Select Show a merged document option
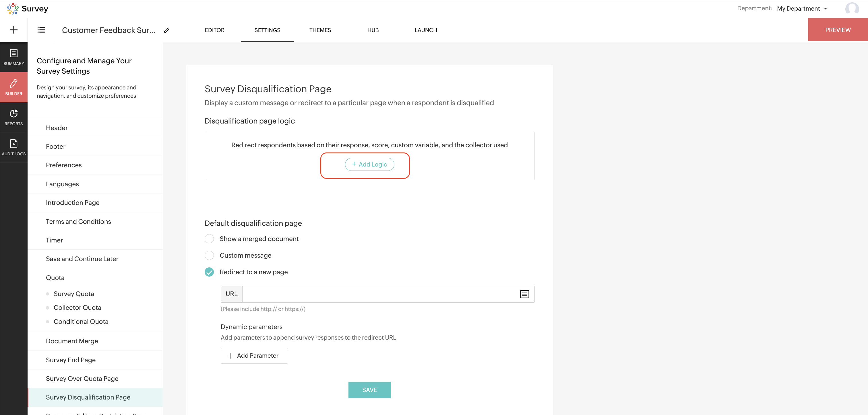 click(209, 239)
